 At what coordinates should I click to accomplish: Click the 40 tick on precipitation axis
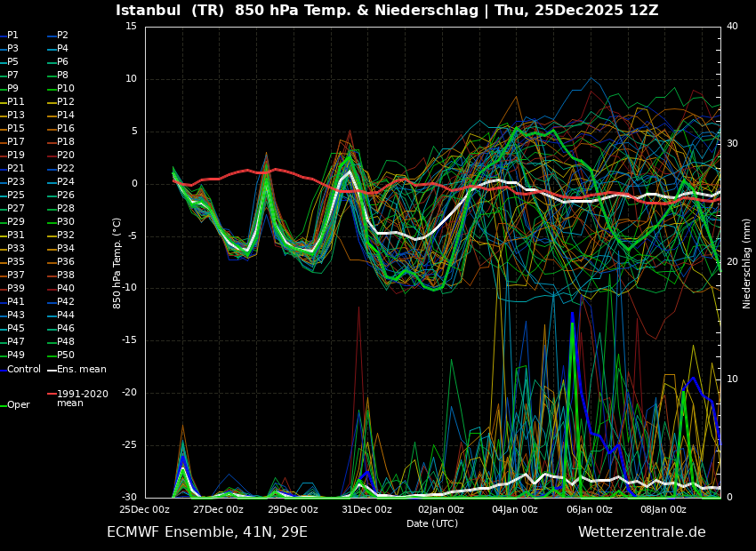pyautogui.click(x=732, y=27)
